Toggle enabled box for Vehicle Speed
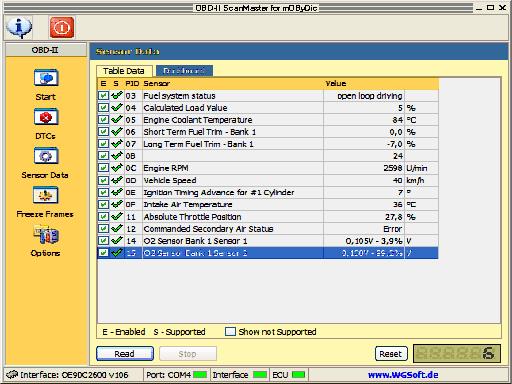The width and height of the screenshot is (512, 384). tap(103, 180)
